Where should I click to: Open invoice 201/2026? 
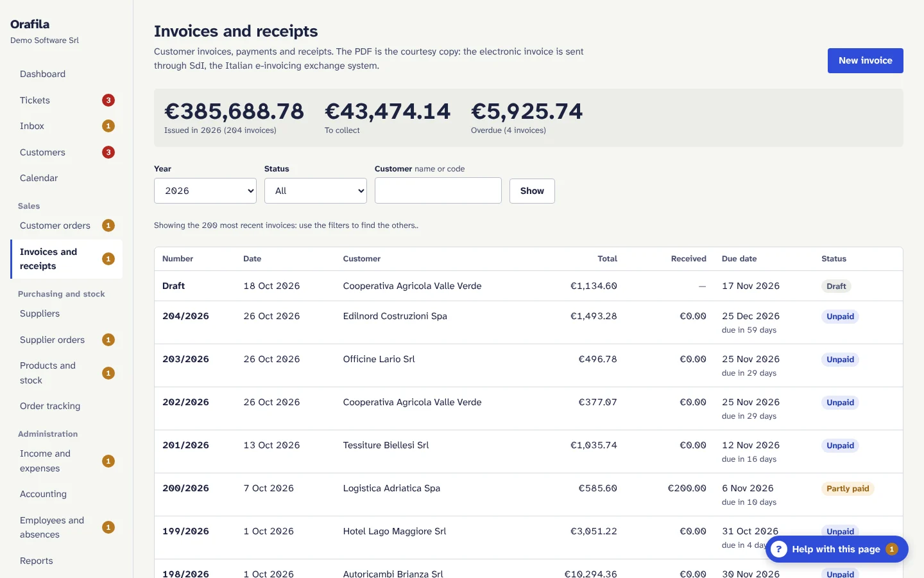[x=528, y=451]
